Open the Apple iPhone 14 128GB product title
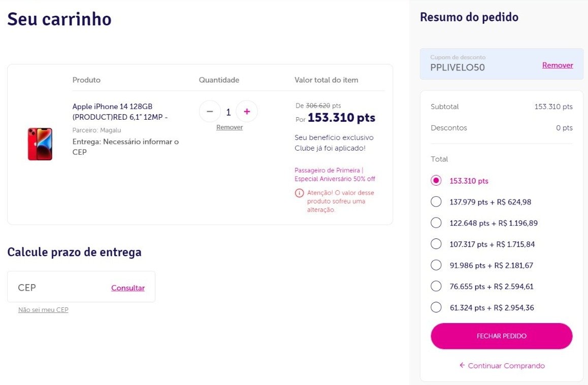This screenshot has height=385, width=588. (x=120, y=112)
